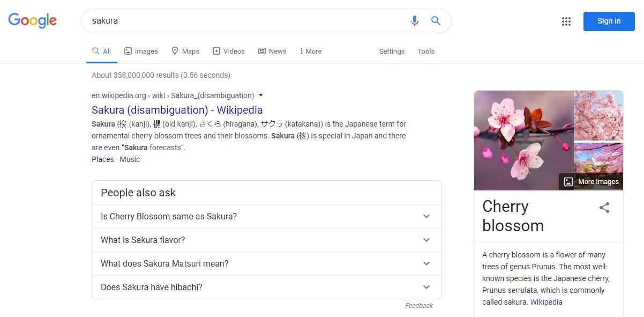This screenshot has height=317, width=644.
Task: Open the Videos search tab
Action: (x=229, y=51)
